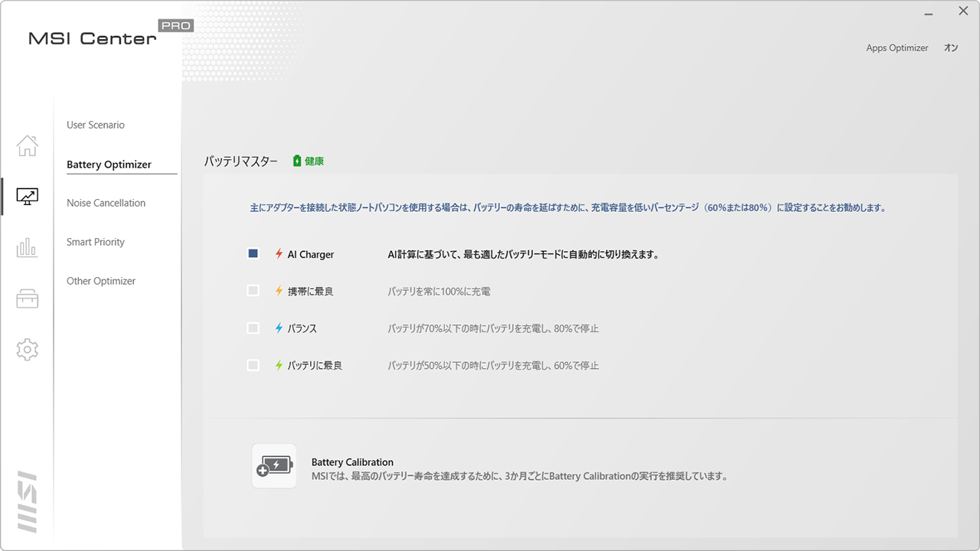Image resolution: width=980 pixels, height=551 pixels.
Task: Click the バッテリマスター heading
Action: pos(241,161)
